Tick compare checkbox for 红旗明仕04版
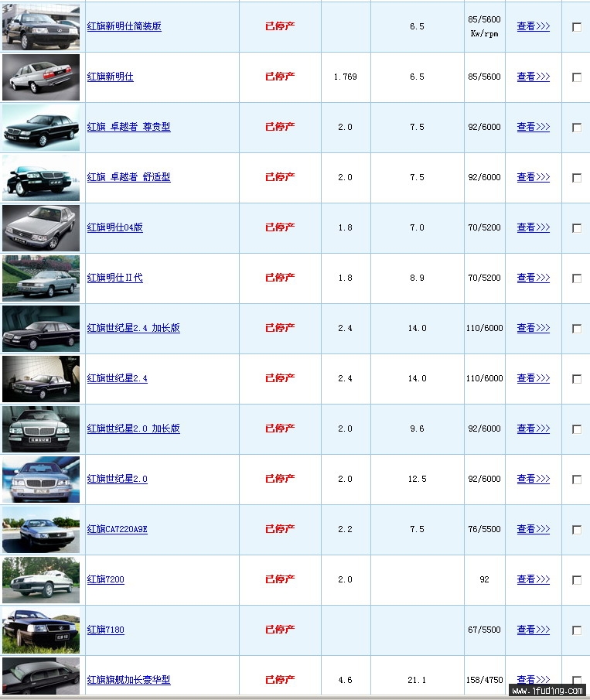 pyautogui.click(x=577, y=228)
